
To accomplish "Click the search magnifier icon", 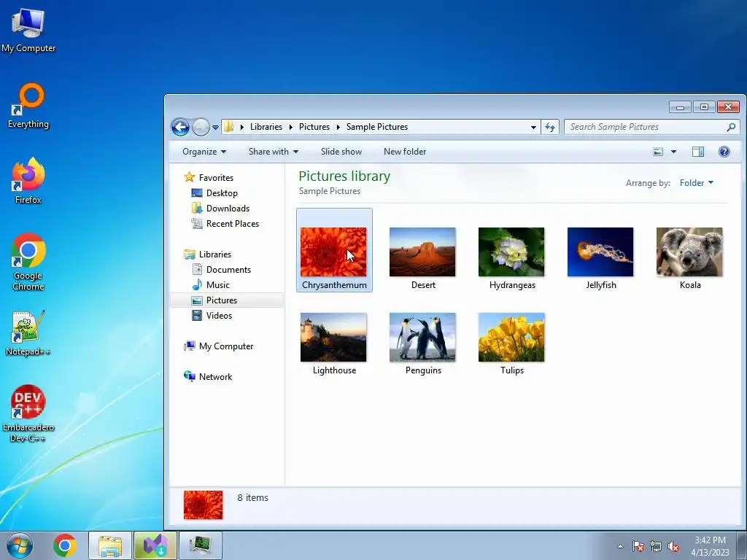I will click(731, 127).
